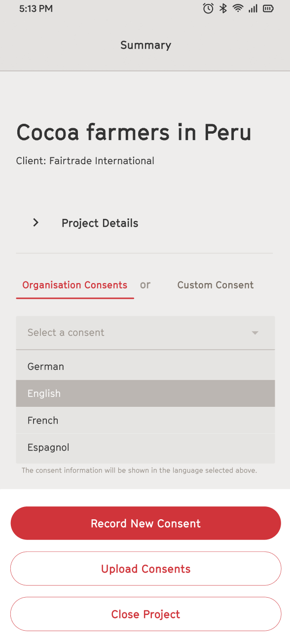The image size is (290, 644).
Task: Open the Project Details section label
Action: click(100, 223)
